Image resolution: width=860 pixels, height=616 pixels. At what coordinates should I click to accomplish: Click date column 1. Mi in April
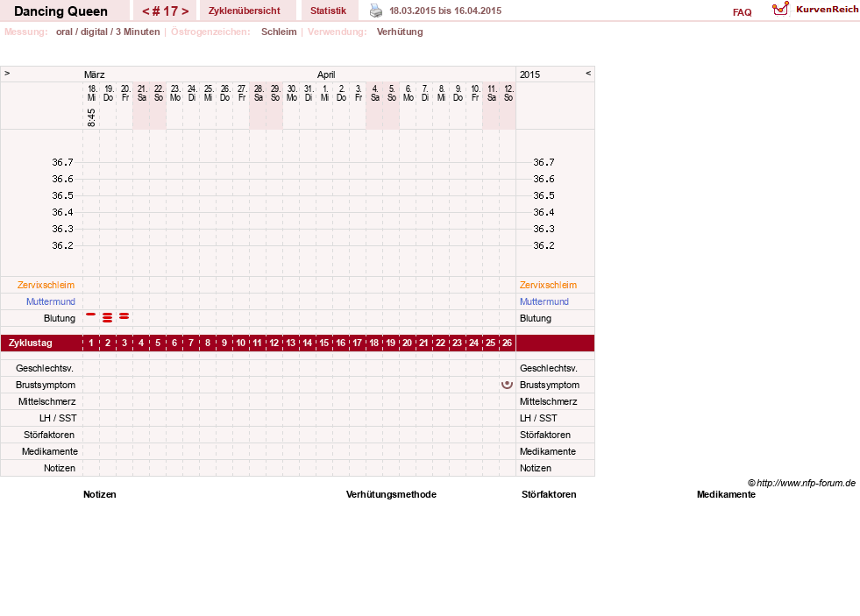pos(324,93)
